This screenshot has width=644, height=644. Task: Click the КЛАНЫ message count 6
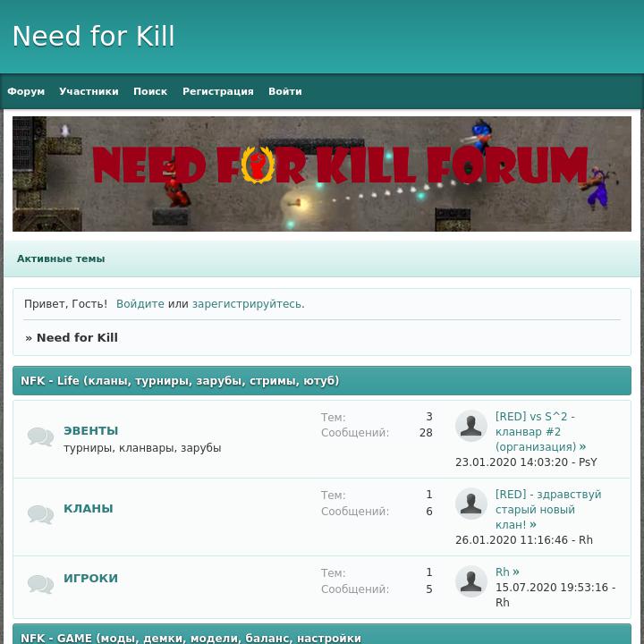pos(429,512)
